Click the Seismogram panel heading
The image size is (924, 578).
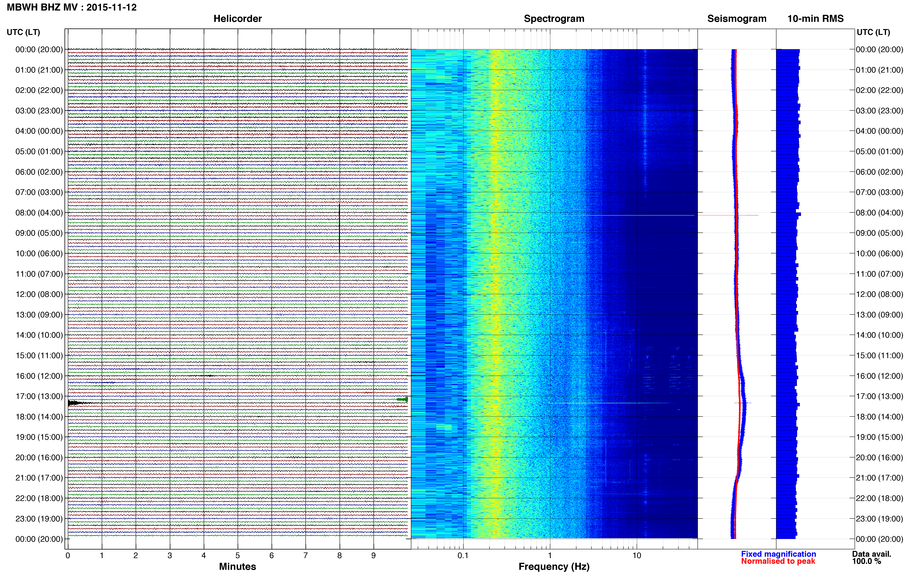point(737,19)
